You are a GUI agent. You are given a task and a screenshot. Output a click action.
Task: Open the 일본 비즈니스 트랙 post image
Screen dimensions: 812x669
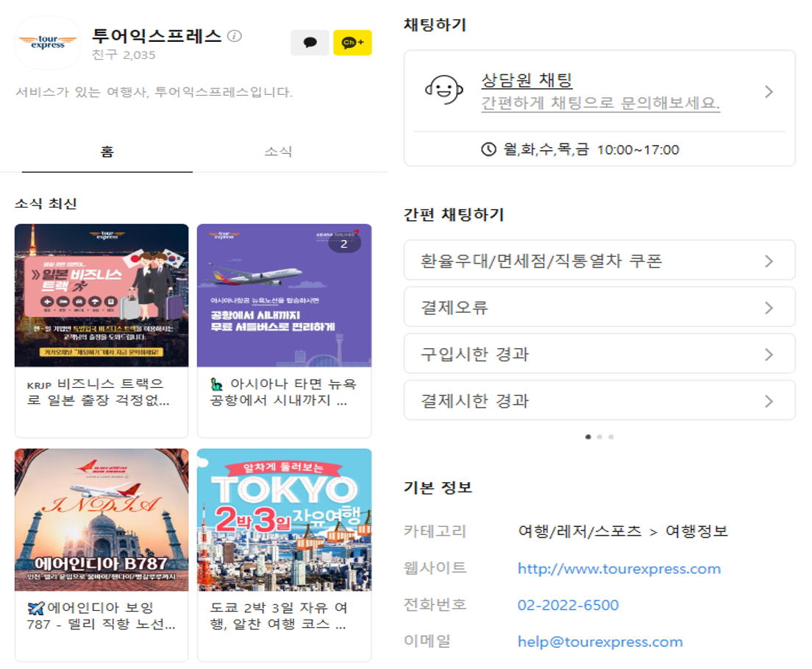pos(101,295)
